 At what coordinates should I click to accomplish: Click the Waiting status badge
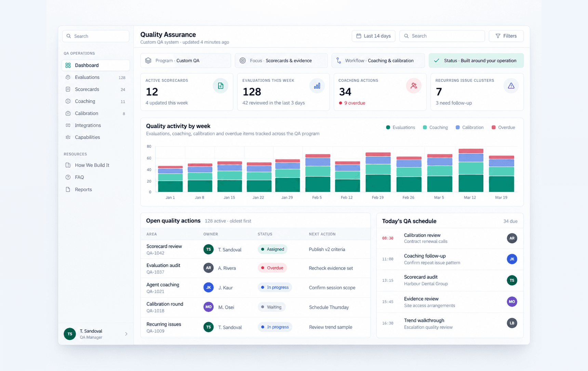point(271,307)
